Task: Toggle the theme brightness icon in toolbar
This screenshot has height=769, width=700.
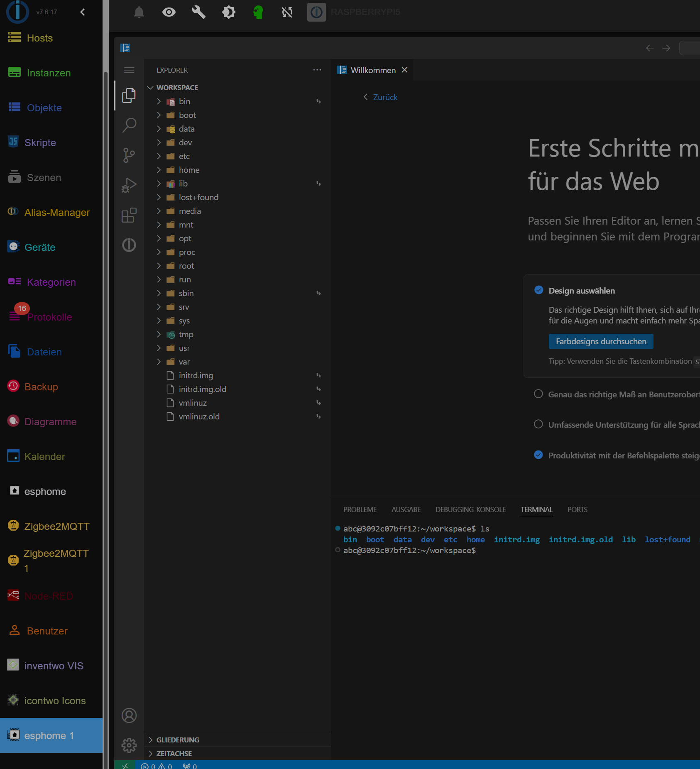Action: (x=228, y=12)
